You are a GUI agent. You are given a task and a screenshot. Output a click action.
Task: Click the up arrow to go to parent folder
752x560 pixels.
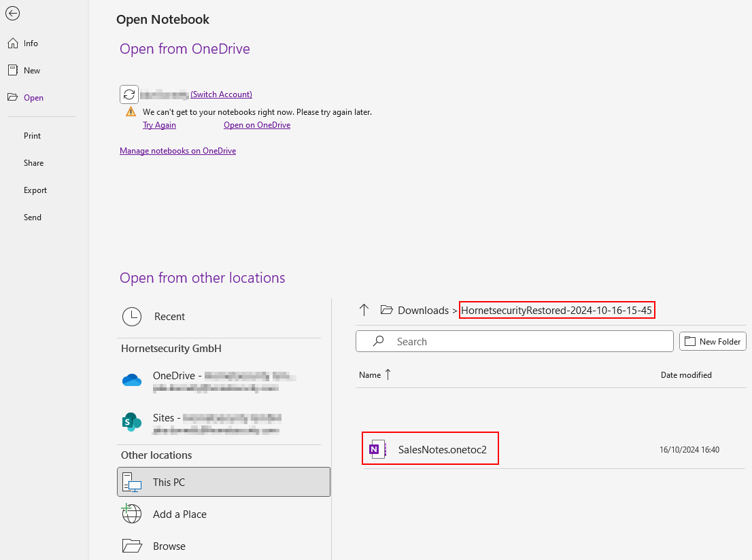point(364,310)
